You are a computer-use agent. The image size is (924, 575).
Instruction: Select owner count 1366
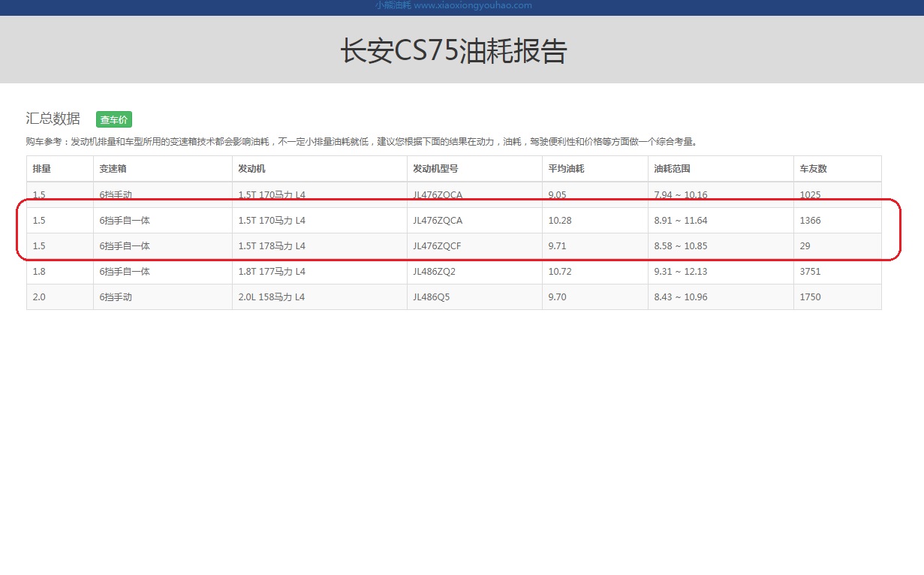(811, 221)
